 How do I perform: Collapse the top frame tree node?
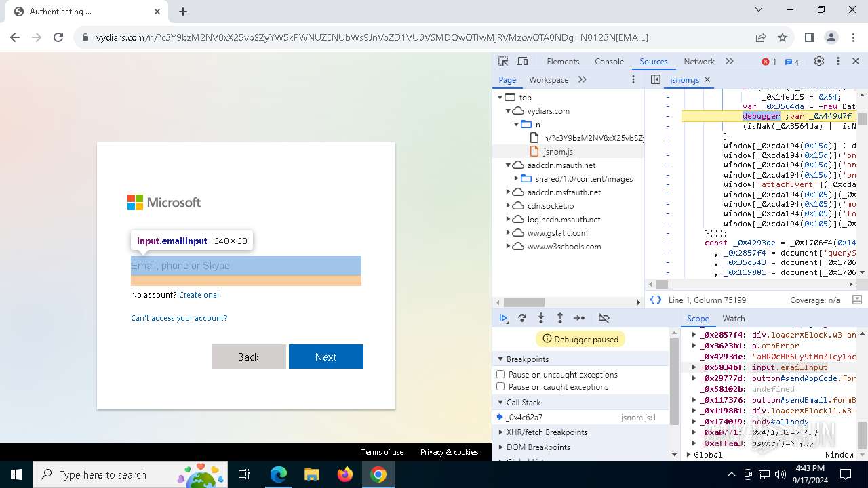[x=500, y=98]
